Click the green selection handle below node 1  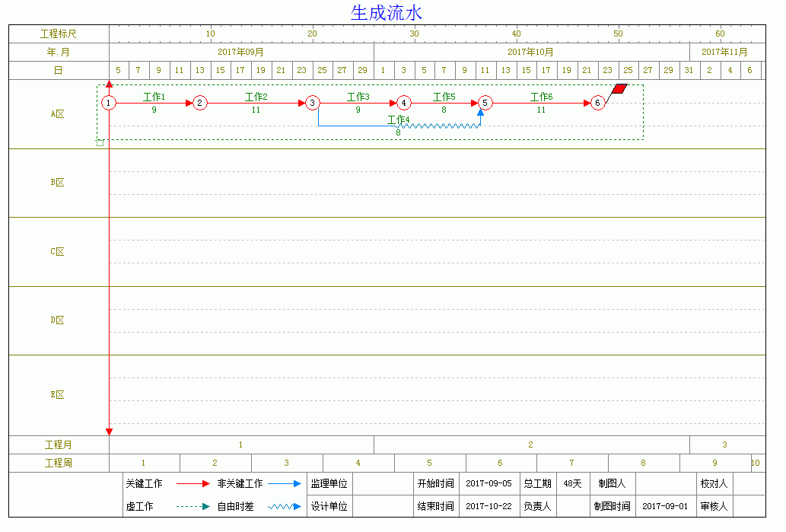pyautogui.click(x=100, y=143)
